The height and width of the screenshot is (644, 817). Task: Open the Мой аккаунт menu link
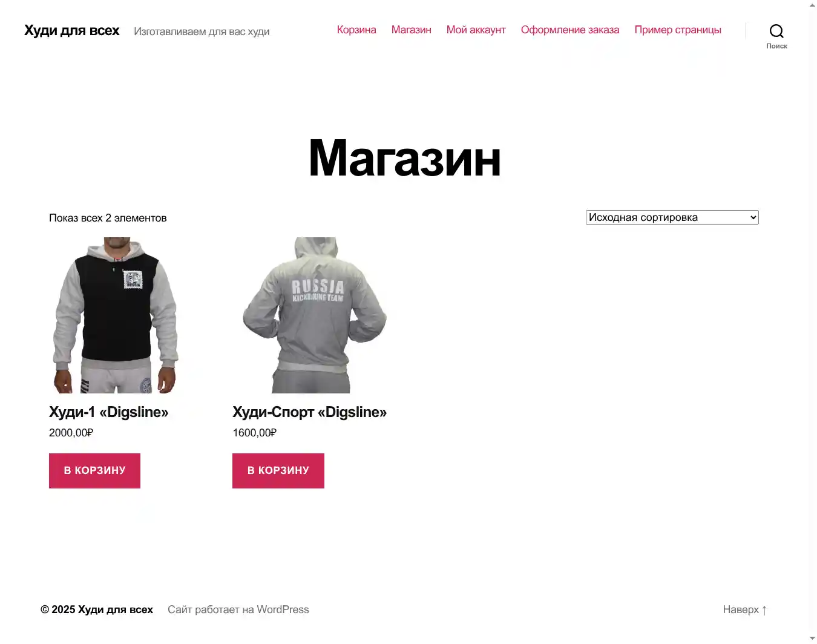click(476, 30)
